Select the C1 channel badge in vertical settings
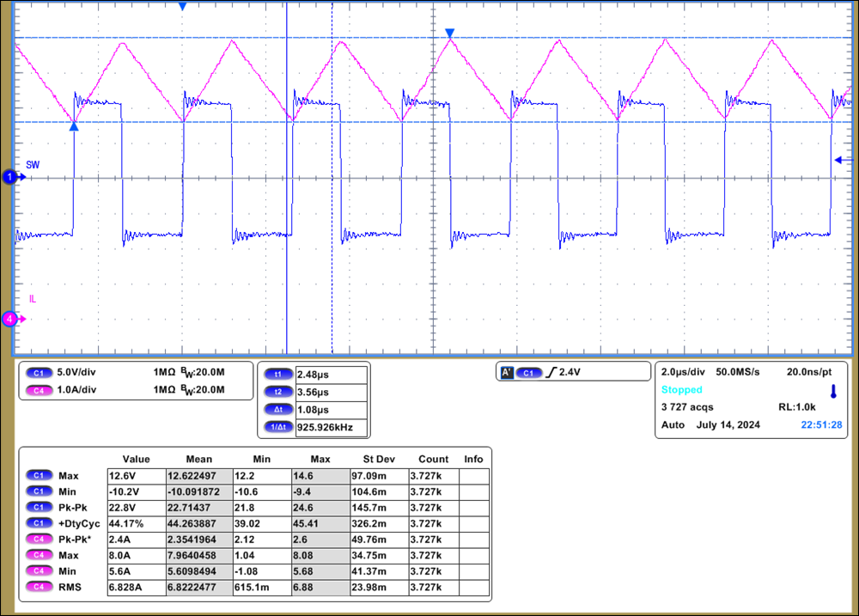 tap(39, 373)
